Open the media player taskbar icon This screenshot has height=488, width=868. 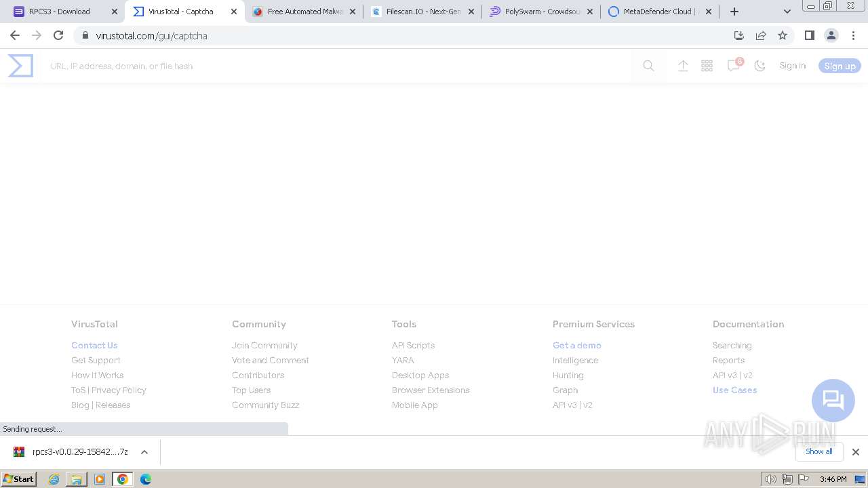pos(100,479)
